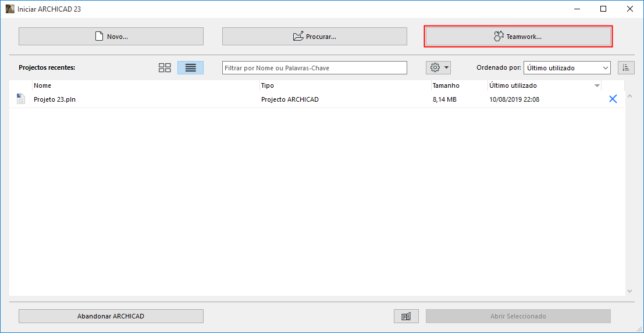Image resolution: width=644 pixels, height=333 pixels.
Task: Minimize the Iniciar ARCHICAD 23 window
Action: [x=577, y=9]
